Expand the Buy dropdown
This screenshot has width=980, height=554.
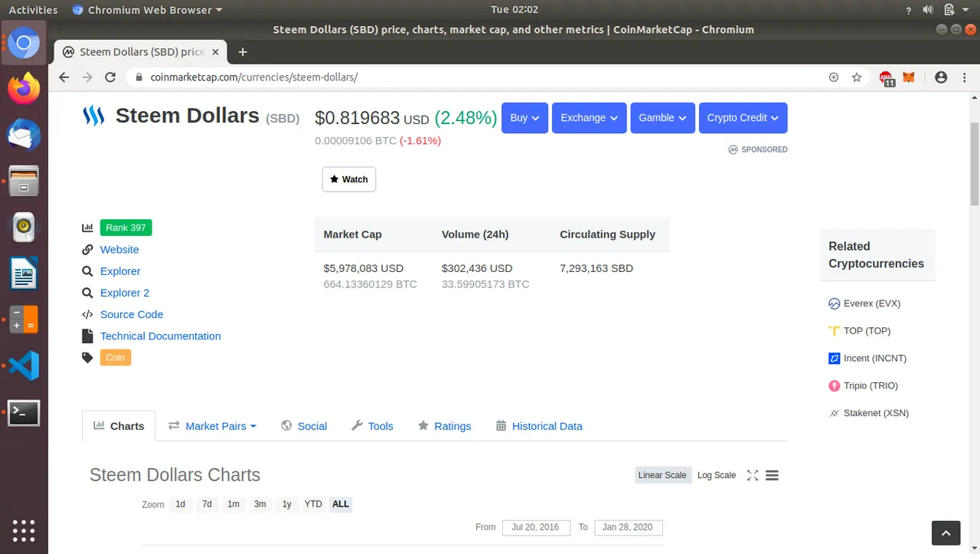524,118
